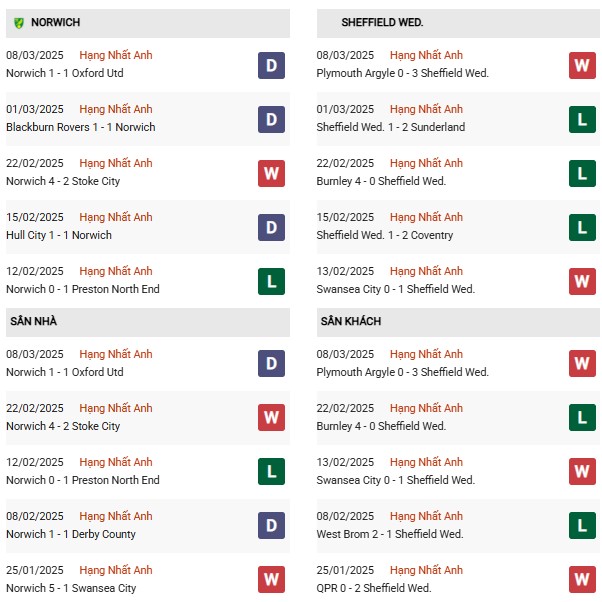602x602 pixels.
Task: Click the Swansea City 0 - 1 Sheffield Wed. result under the SÂN KHÁCH header
Action: coord(395,480)
